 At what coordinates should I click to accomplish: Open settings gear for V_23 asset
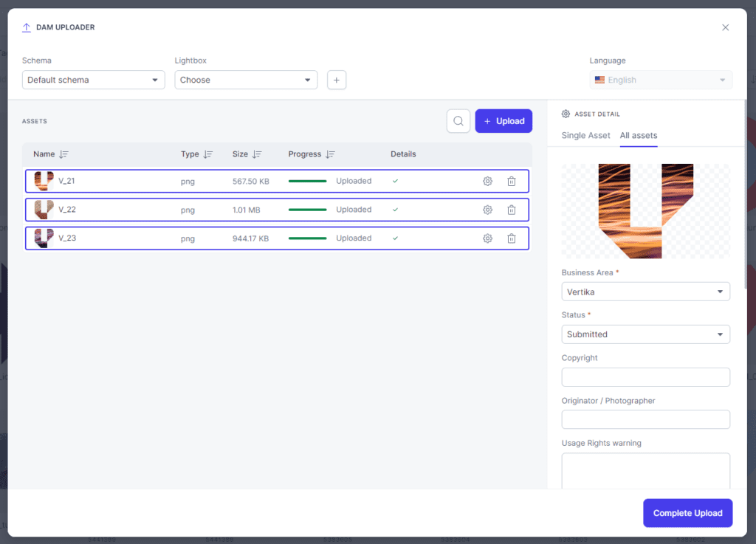coord(487,238)
